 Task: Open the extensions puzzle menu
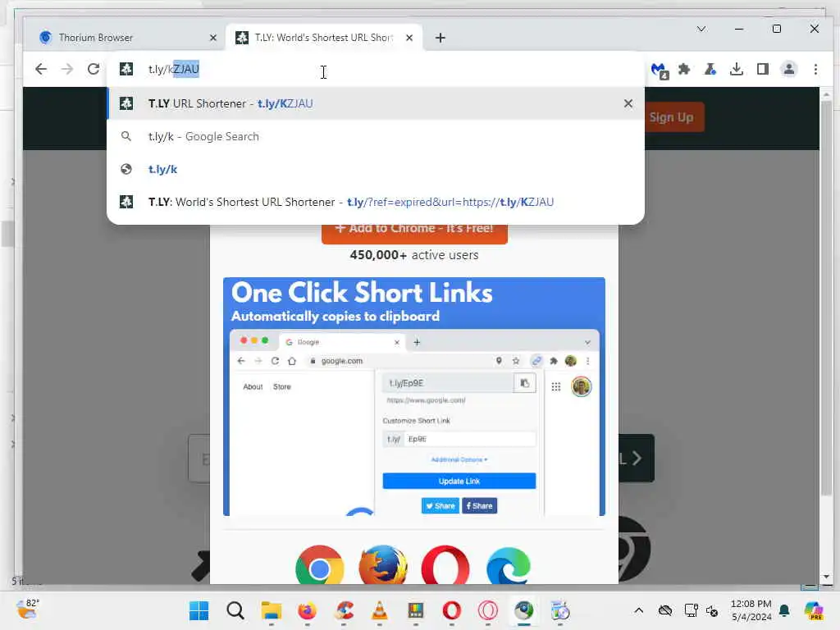pyautogui.click(x=684, y=69)
